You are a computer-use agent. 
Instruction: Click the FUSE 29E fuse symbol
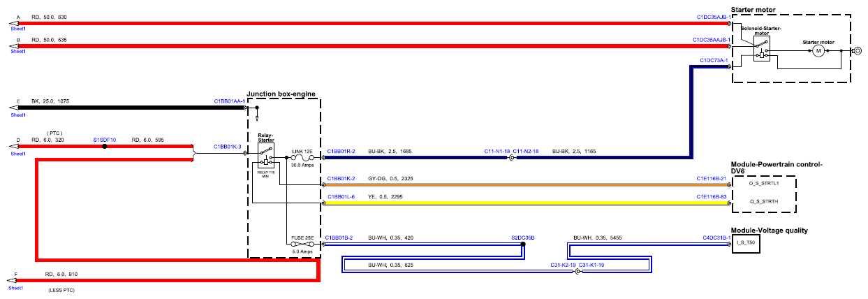[x=303, y=245]
